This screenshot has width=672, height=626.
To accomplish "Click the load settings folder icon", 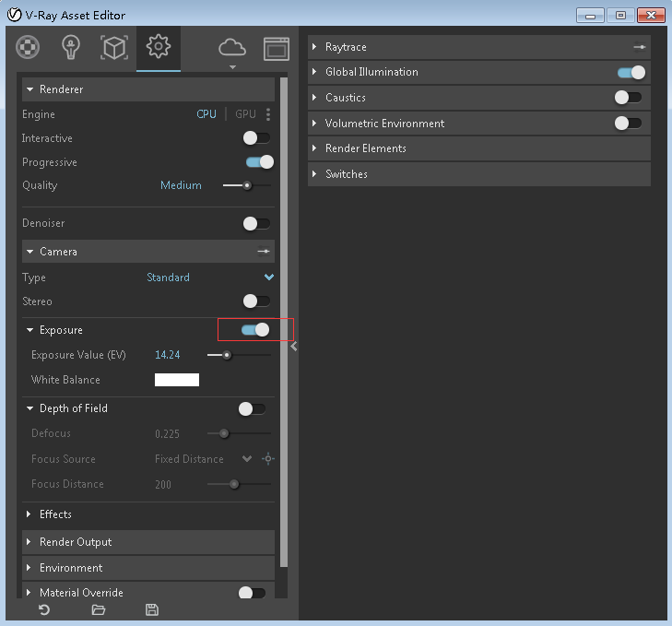I will click(99, 609).
